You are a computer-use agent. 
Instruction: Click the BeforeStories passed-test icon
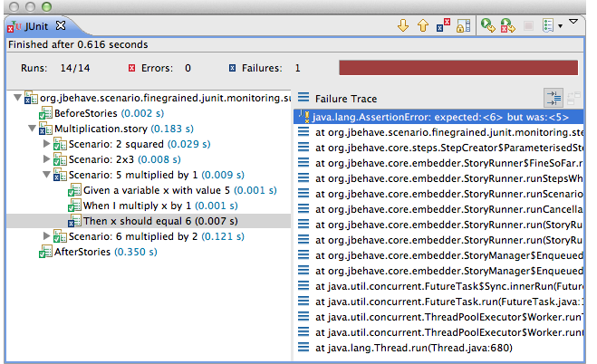pos(45,113)
